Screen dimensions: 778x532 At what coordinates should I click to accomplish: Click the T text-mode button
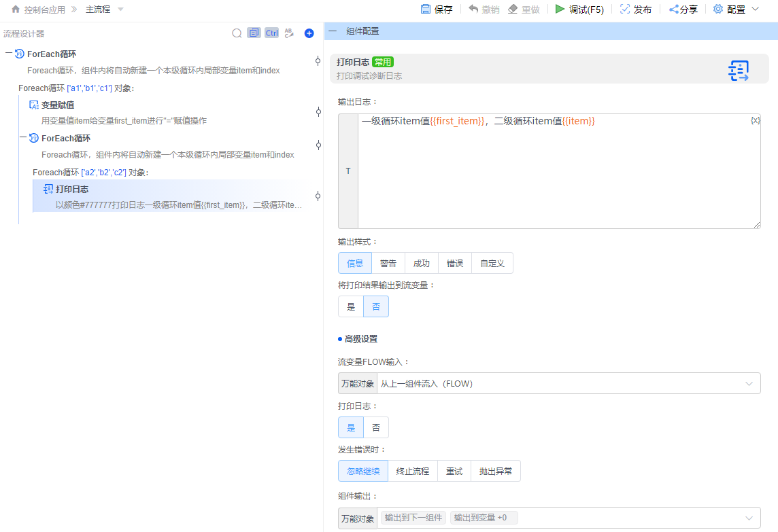click(348, 171)
